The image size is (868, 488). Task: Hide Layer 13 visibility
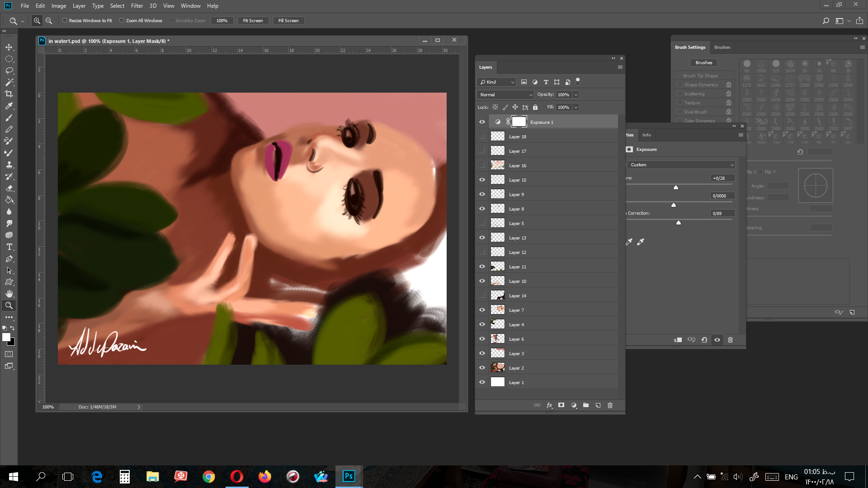point(482,238)
